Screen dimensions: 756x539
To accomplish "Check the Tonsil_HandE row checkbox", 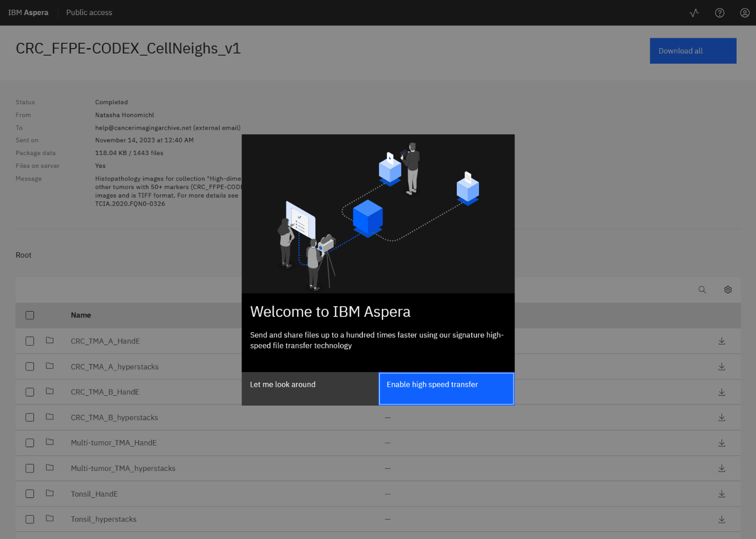I will (x=30, y=494).
